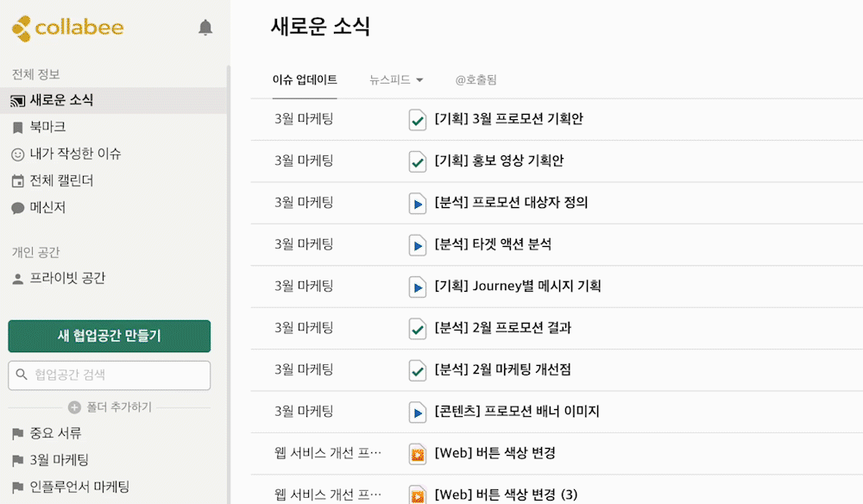Click the 새 협업공간 만들기 button

[x=110, y=336]
